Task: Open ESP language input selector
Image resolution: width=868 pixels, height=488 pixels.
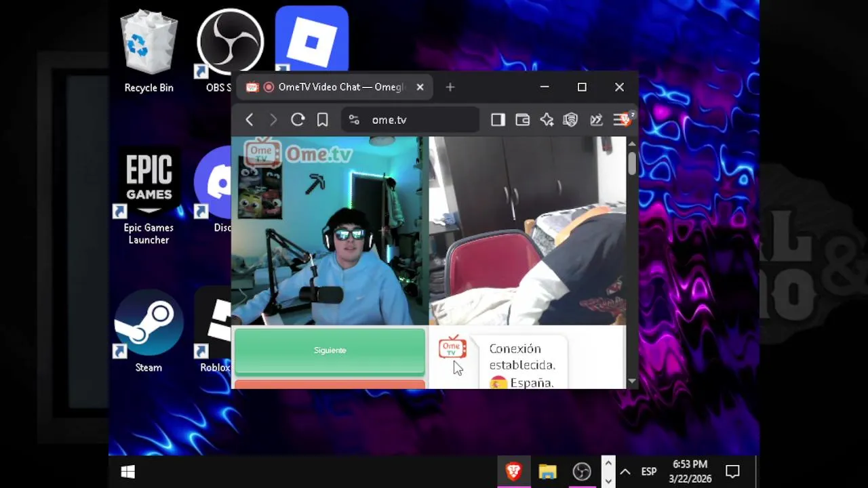Action: point(649,472)
